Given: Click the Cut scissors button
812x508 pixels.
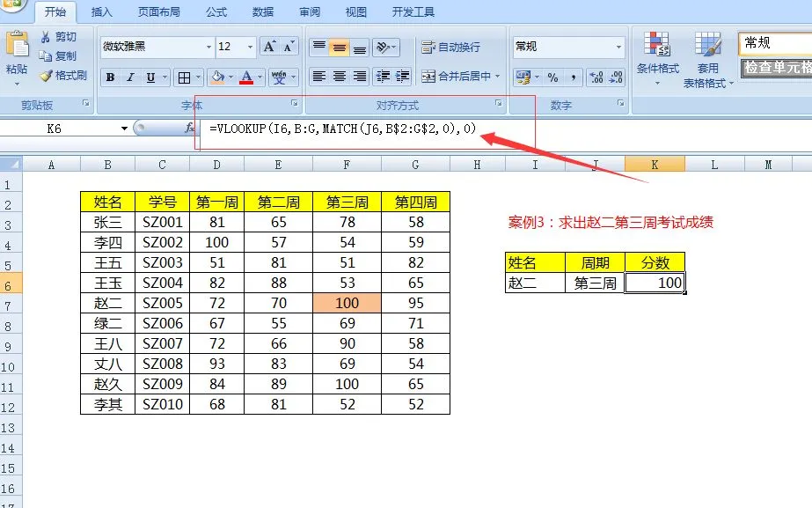Looking at the screenshot, I should (x=58, y=37).
